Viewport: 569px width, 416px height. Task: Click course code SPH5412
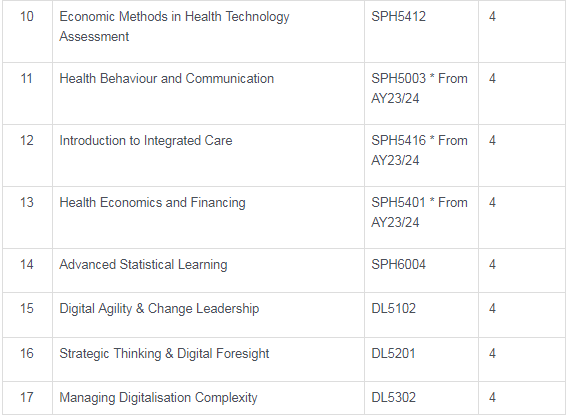point(398,16)
